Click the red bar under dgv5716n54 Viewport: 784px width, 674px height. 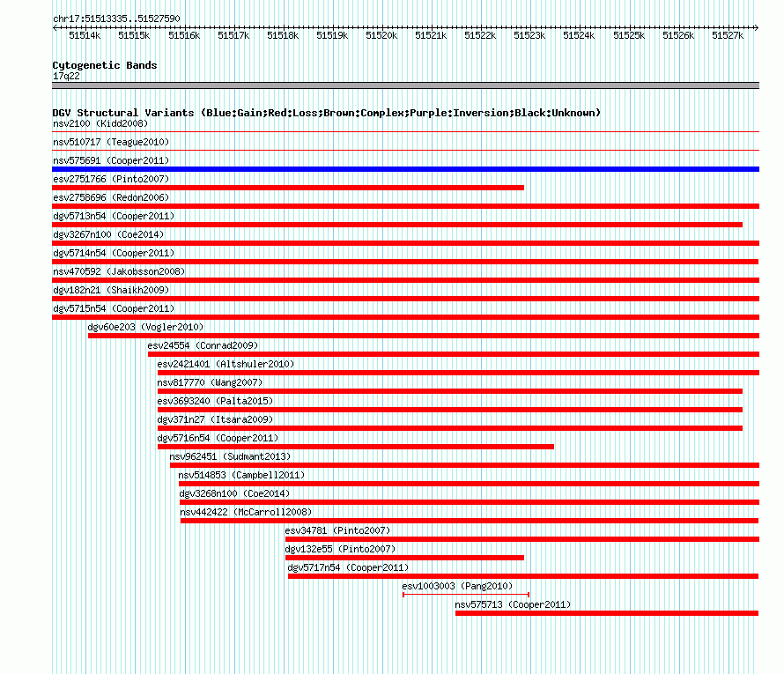tap(356, 447)
